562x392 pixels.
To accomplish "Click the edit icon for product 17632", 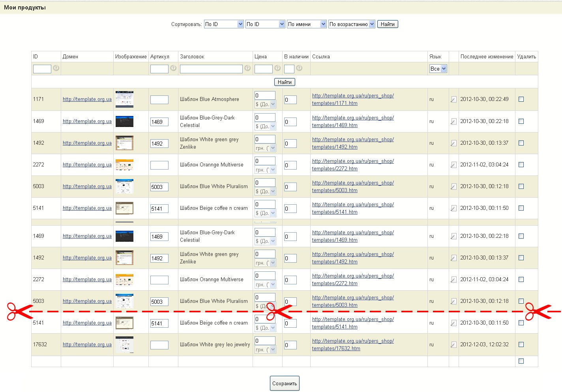I will click(x=453, y=345).
